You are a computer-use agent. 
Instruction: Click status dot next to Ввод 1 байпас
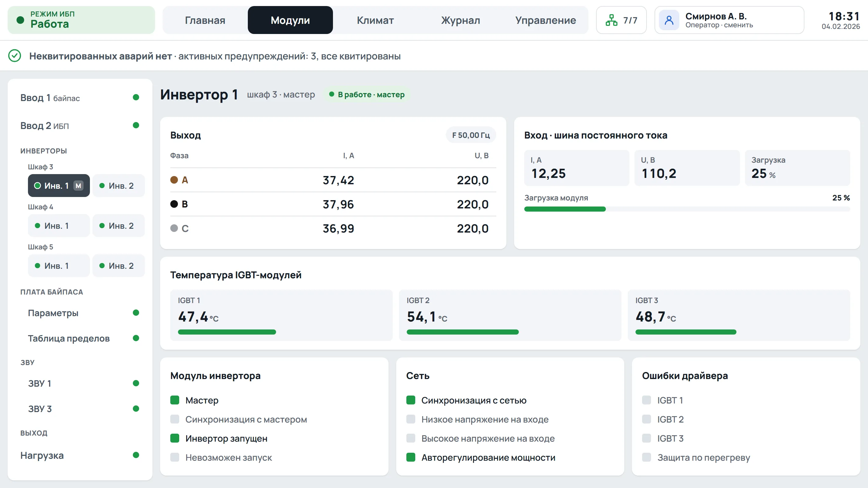136,98
